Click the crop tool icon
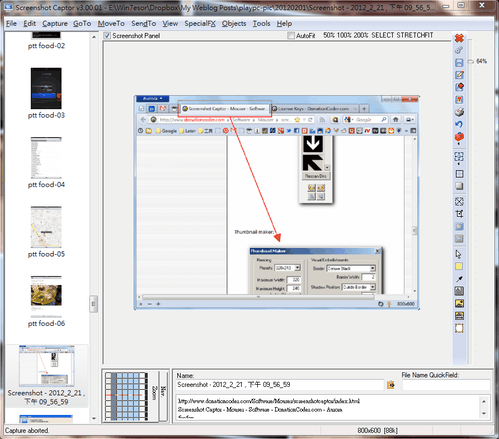Screen dimensions: 499x439 pyautogui.click(x=459, y=214)
